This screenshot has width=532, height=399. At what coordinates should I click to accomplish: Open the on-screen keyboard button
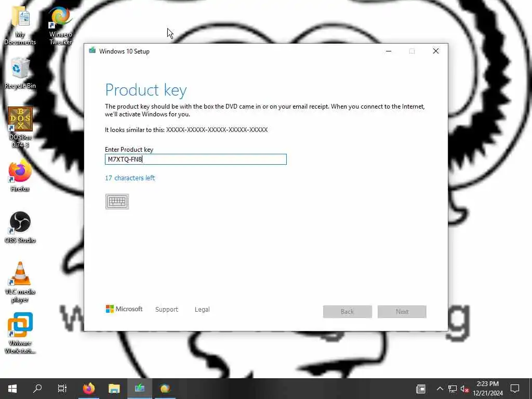117,202
